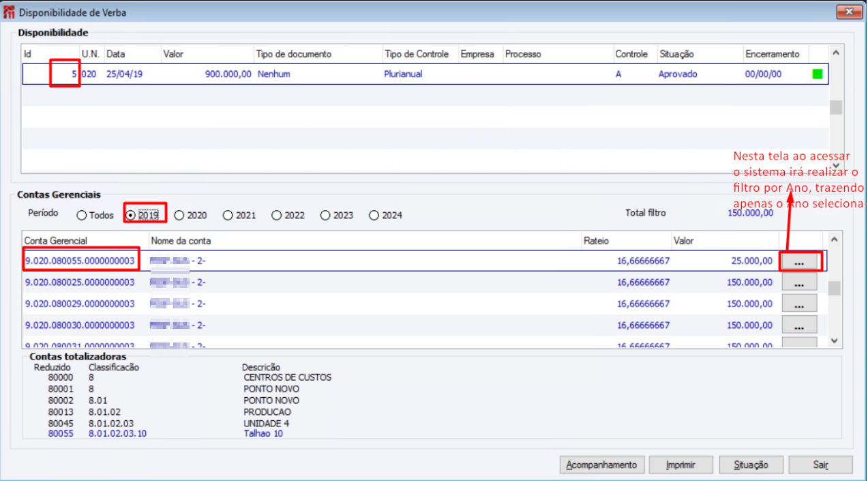
Task: Click the Imprimir button
Action: (680, 465)
